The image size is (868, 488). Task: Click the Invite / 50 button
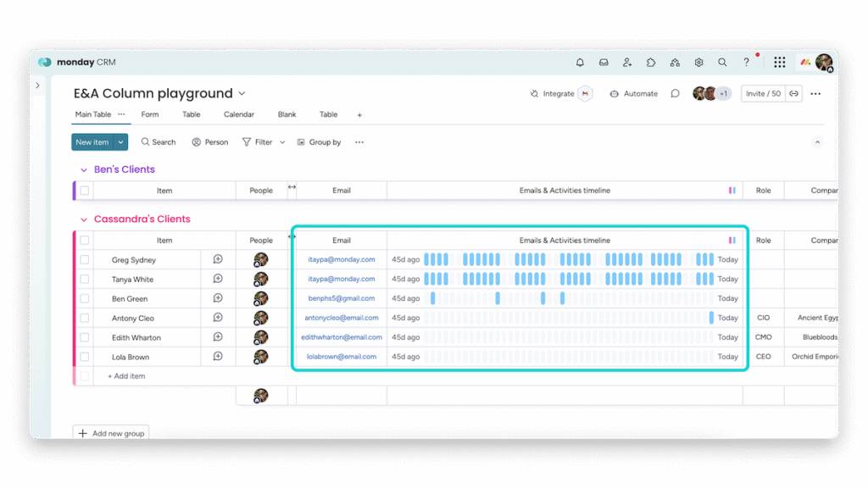[764, 94]
